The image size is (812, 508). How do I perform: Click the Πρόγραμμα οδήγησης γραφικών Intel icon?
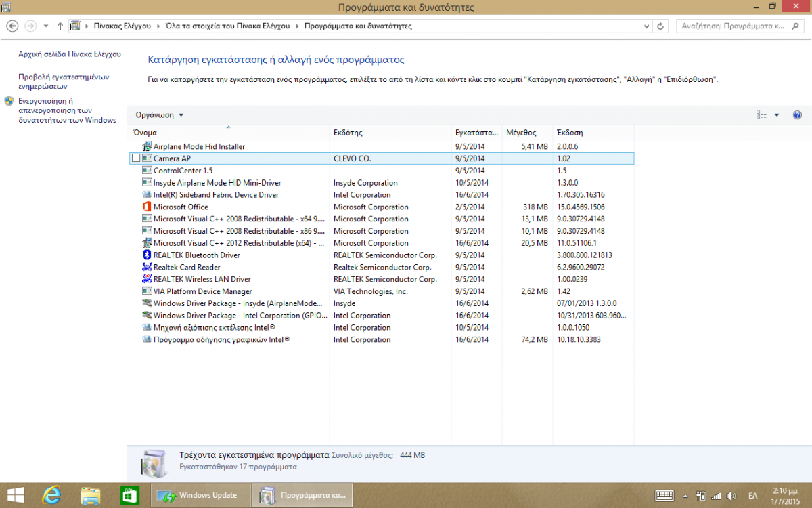pos(148,339)
